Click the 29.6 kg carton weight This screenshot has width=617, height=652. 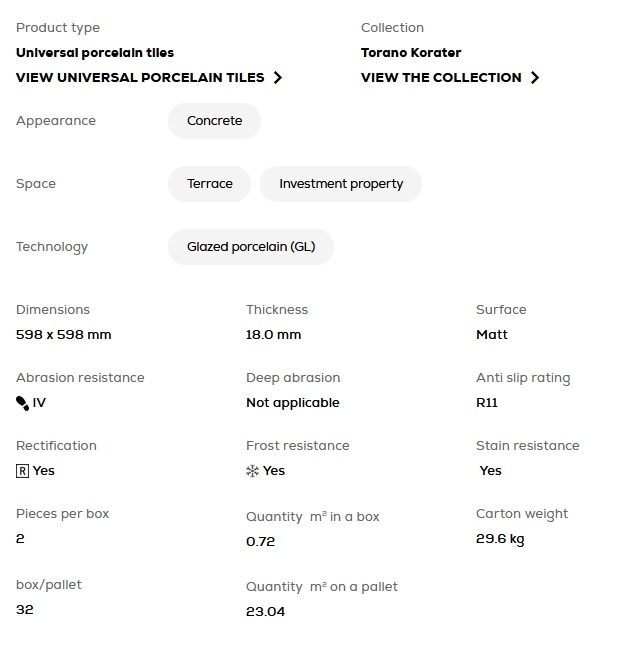tap(500, 539)
